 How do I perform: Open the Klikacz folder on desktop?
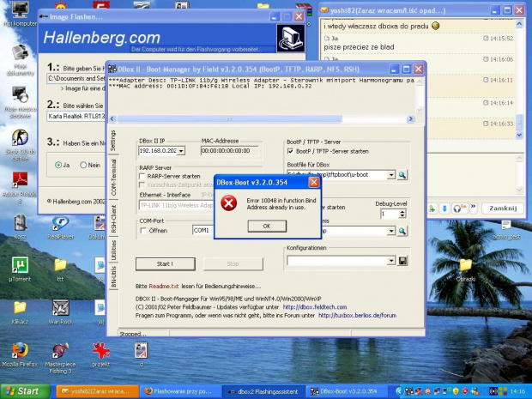click(x=20, y=311)
